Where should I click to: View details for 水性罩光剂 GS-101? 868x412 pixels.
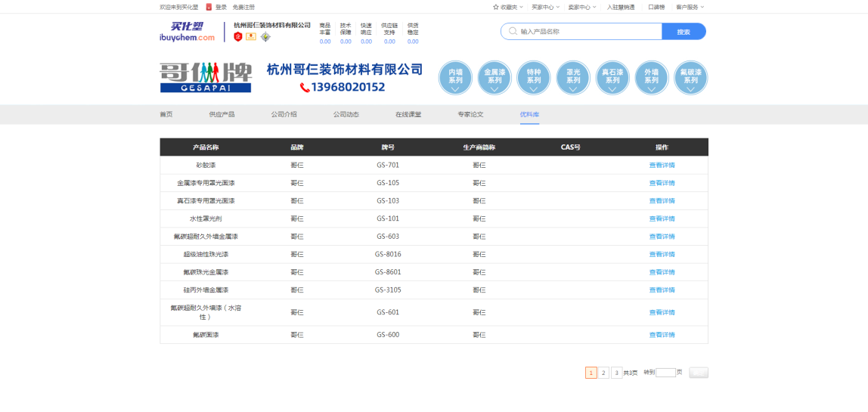point(662,218)
